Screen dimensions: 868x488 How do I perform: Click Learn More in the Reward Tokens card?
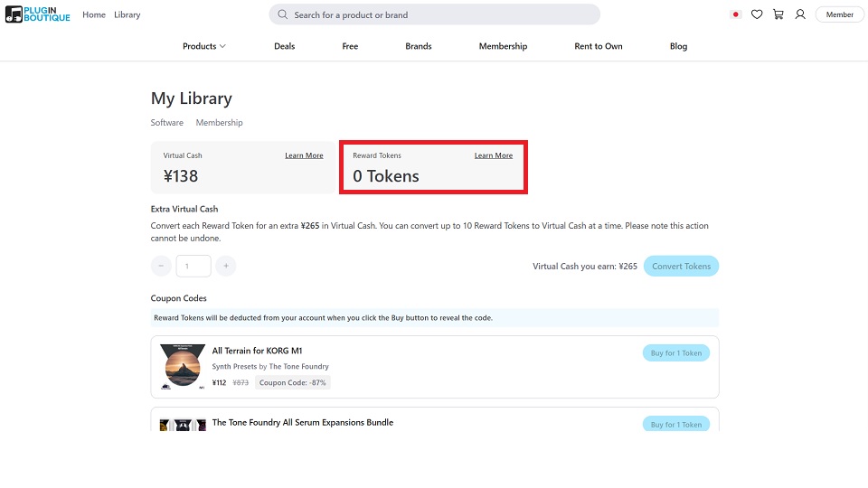[x=494, y=155]
